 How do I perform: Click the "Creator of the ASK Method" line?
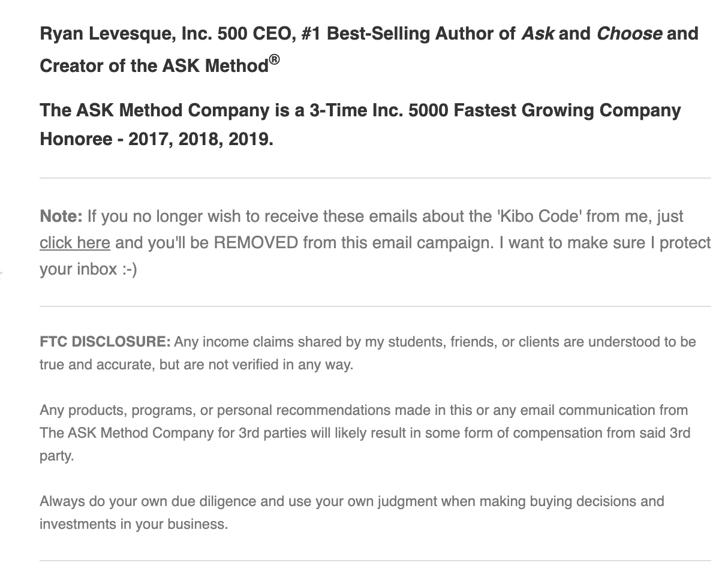(x=160, y=64)
